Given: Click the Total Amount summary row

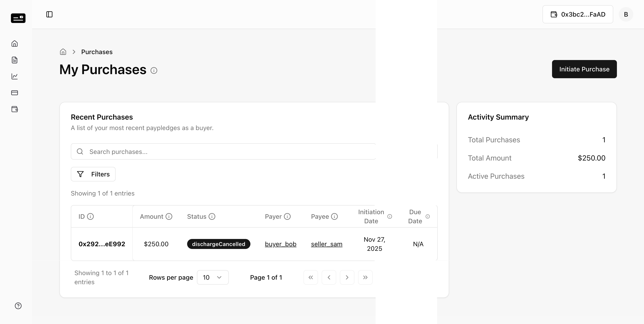Looking at the screenshot, I should point(537,158).
